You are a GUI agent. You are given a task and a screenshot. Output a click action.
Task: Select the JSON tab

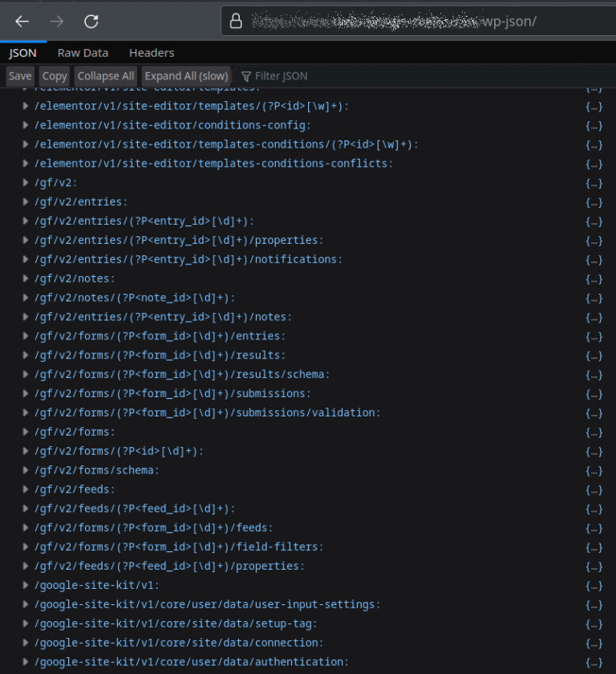(x=22, y=52)
